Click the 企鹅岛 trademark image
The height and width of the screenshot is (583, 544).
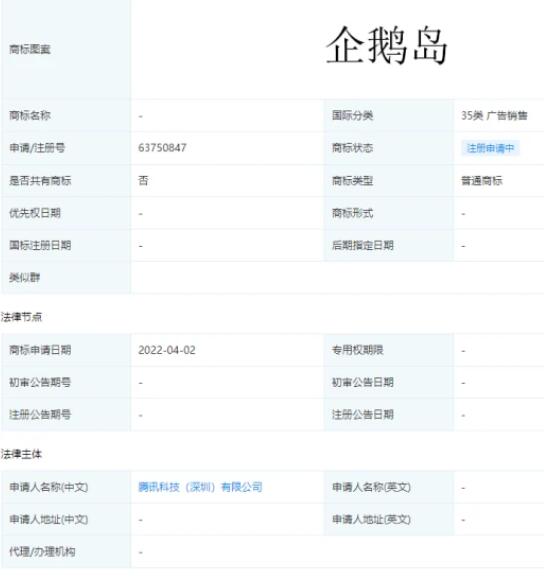pos(387,46)
